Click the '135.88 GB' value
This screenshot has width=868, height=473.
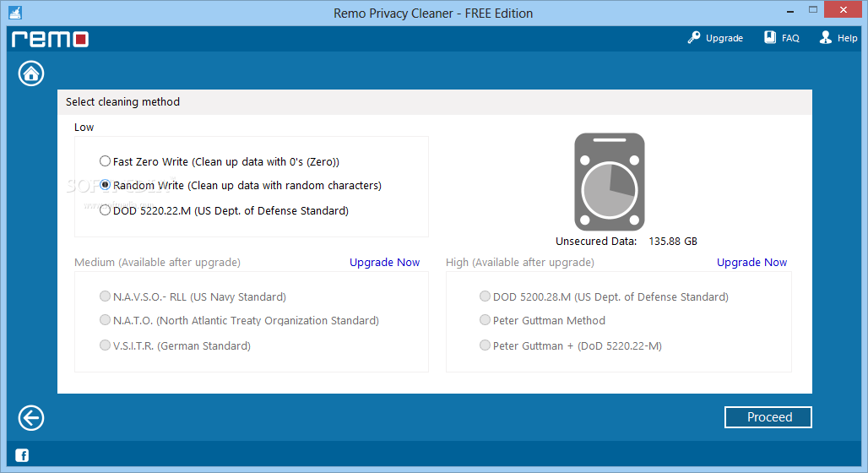pos(673,242)
